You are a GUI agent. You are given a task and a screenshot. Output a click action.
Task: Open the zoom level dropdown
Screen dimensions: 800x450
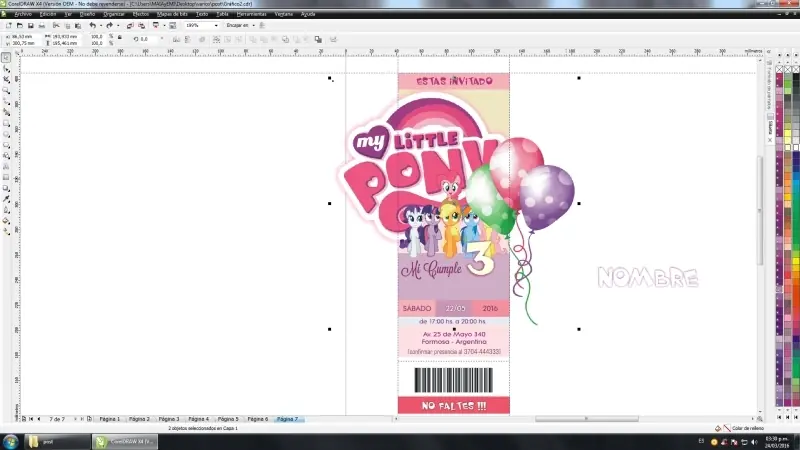coord(216,25)
